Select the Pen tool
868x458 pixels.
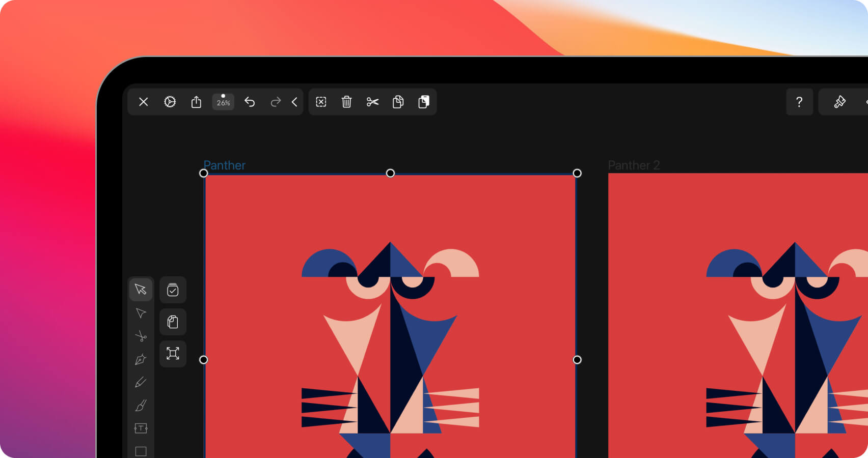(x=141, y=359)
